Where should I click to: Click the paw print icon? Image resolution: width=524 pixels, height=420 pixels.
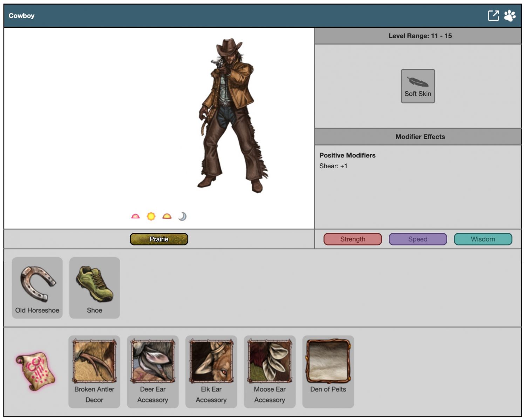510,16
